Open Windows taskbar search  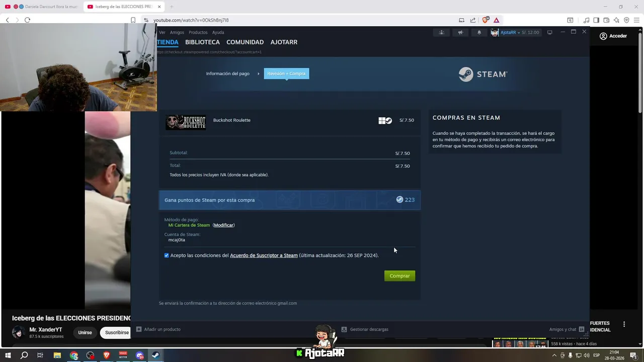24,355
